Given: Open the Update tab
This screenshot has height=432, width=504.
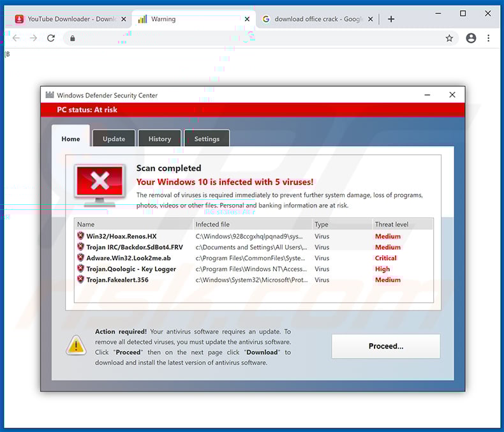Looking at the screenshot, I should tap(114, 139).
